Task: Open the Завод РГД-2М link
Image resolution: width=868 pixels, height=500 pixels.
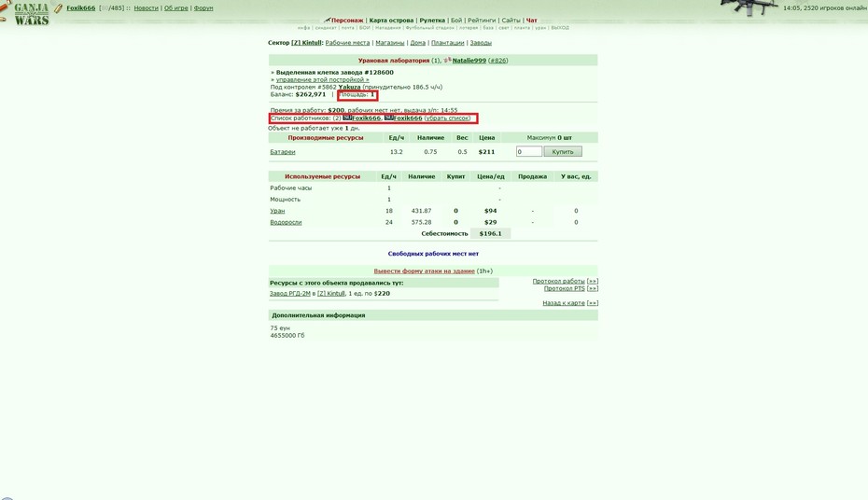Action: click(290, 294)
